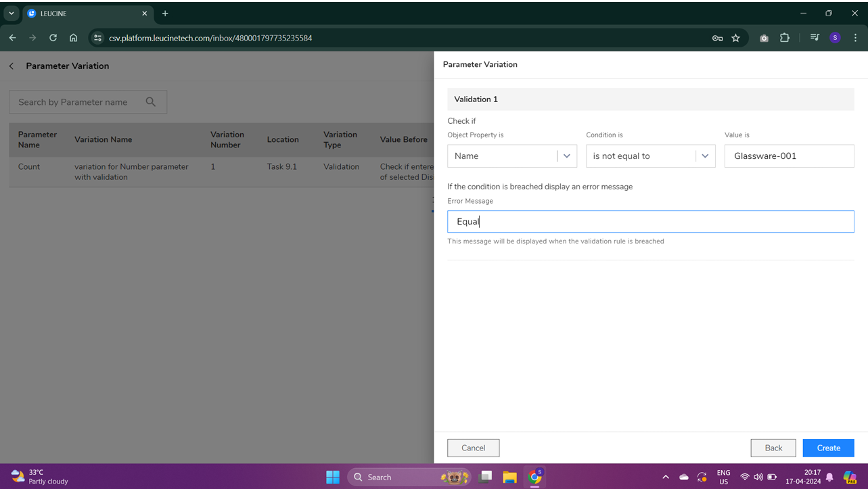Click the Task 9.1 location cell
The height and width of the screenshot is (489, 868).
point(282,166)
